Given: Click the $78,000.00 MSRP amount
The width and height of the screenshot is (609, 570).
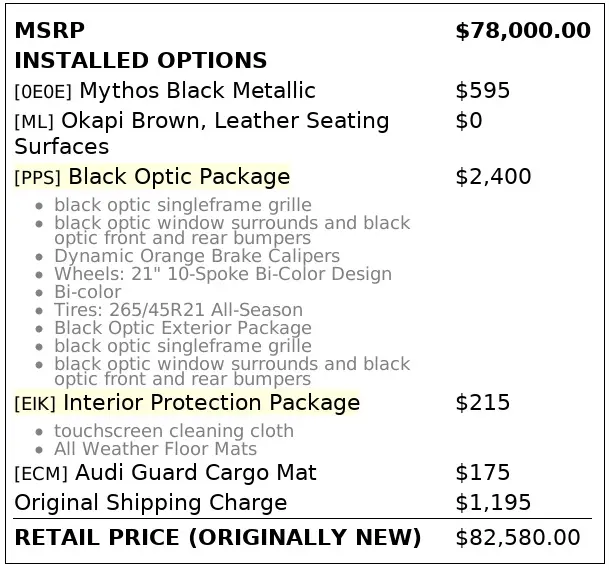Looking at the screenshot, I should [x=523, y=31].
